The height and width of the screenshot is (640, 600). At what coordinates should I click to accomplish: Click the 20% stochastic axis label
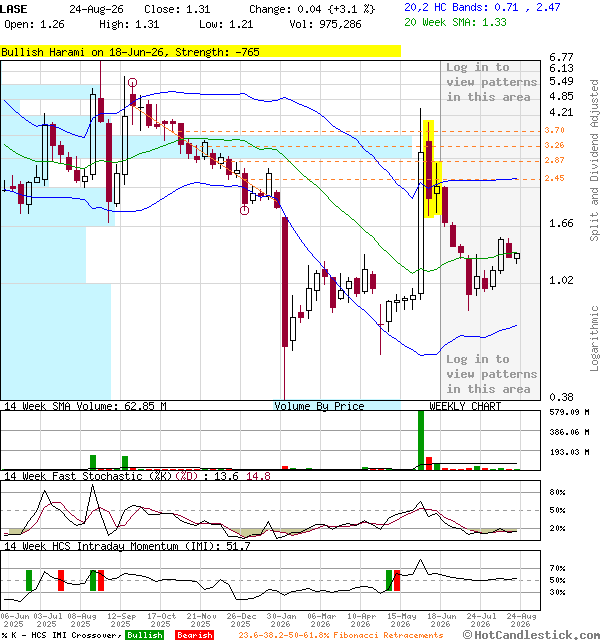[x=557, y=528]
